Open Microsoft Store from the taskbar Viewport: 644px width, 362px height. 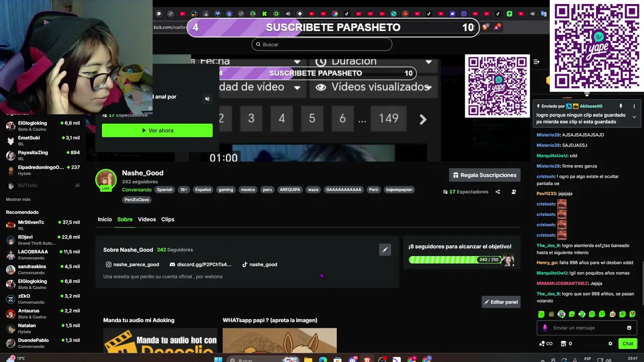338,359
